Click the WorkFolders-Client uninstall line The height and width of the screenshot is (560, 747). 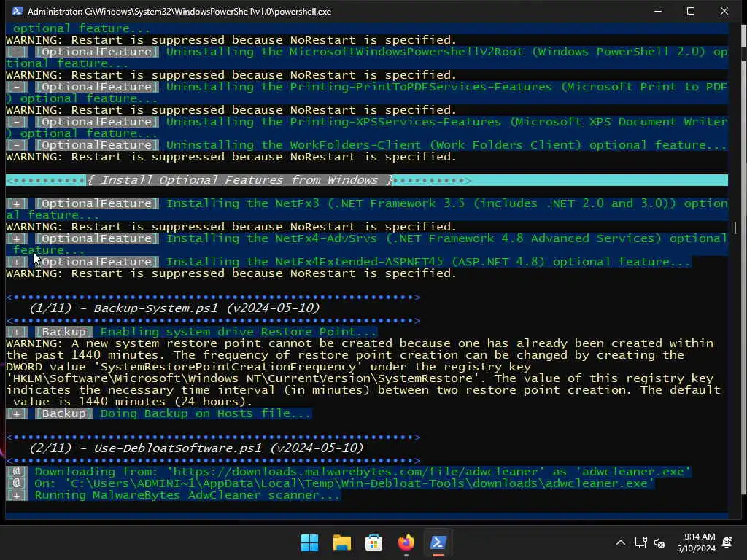coord(367,145)
